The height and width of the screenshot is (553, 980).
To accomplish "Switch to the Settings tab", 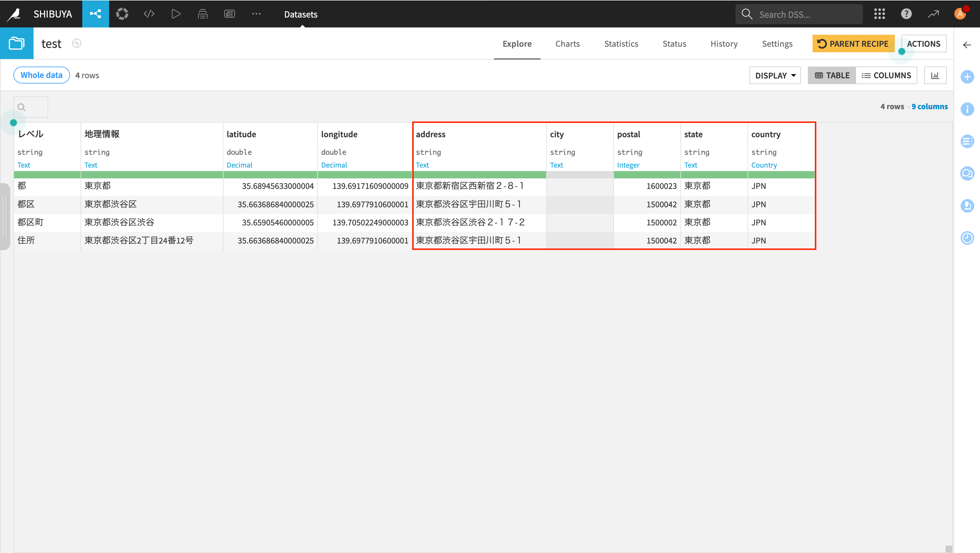I will click(x=777, y=44).
